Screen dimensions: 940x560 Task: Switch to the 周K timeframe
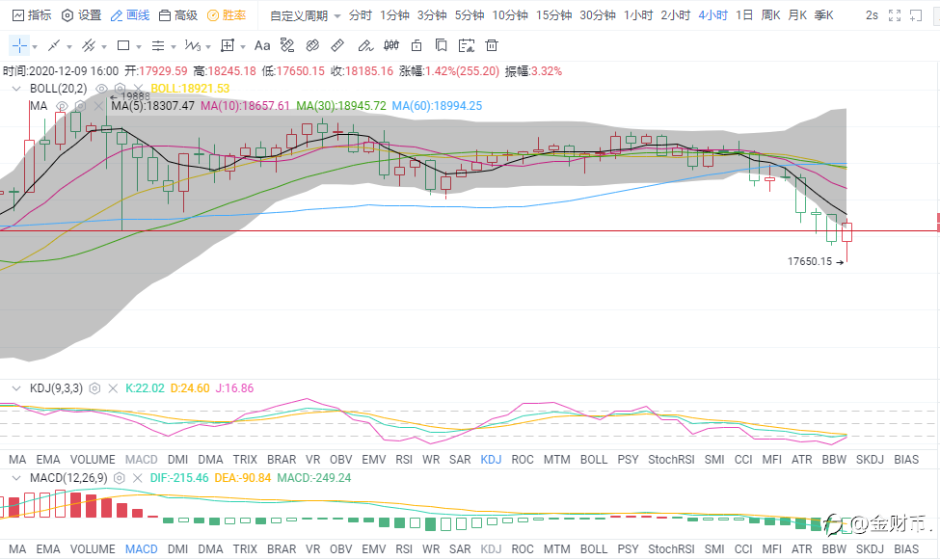tap(771, 15)
